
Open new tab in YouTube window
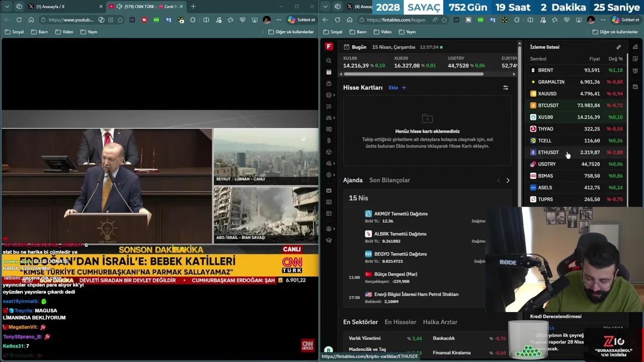click(x=193, y=7)
